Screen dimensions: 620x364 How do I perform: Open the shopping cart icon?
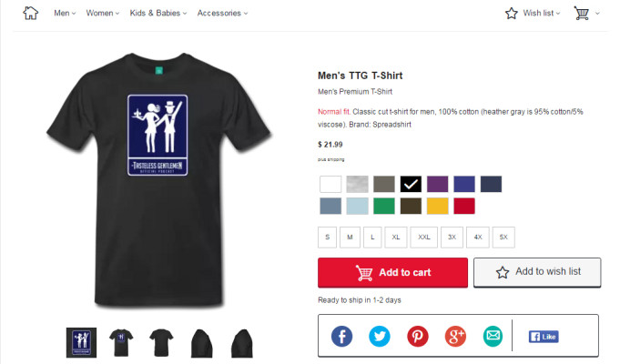point(581,13)
